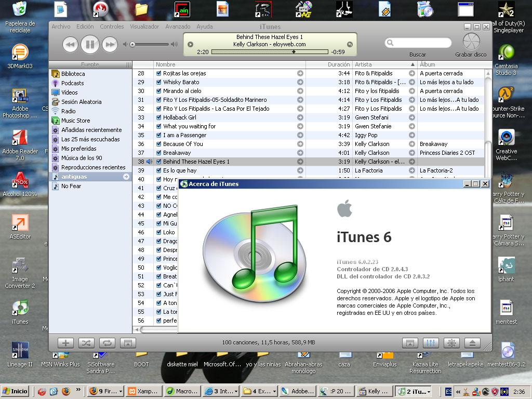Uncheck the song Rojitas las orejas

[159, 74]
